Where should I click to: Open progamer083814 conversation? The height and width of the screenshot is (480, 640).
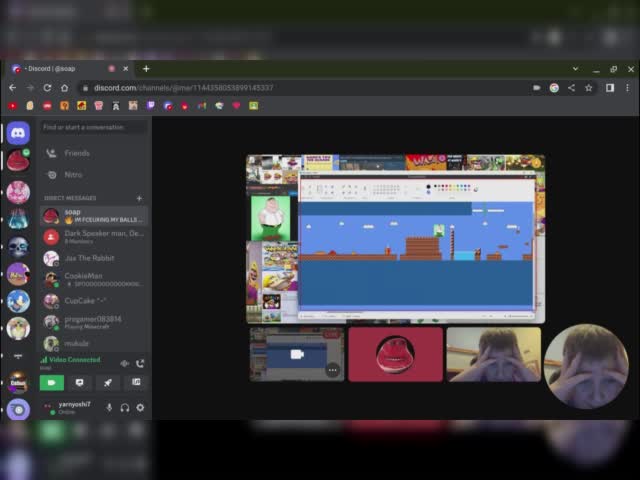(94, 322)
